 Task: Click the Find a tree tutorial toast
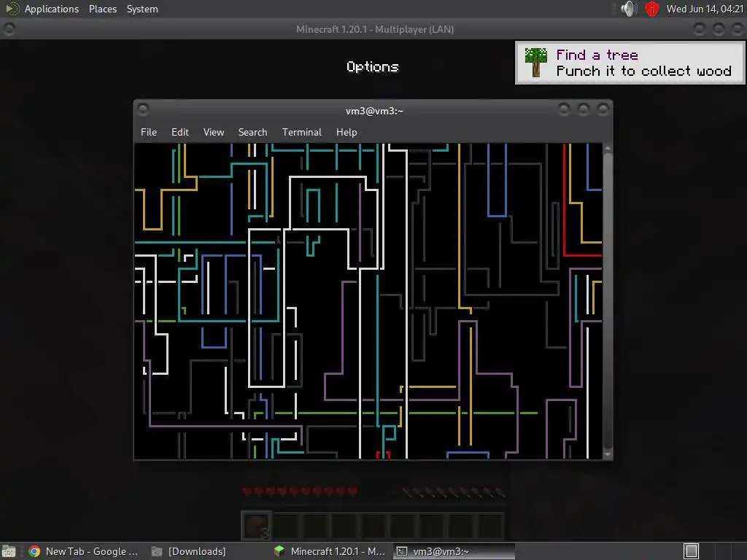[x=630, y=63]
